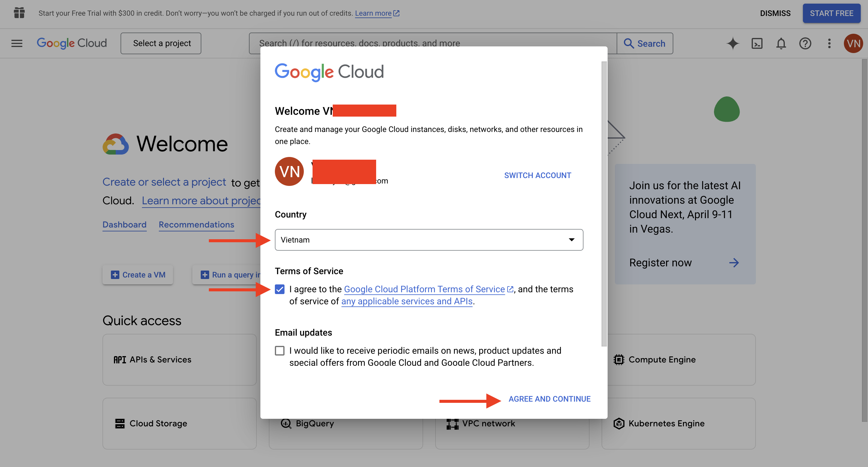Click the Create a VM button
The width and height of the screenshot is (868, 467).
click(x=138, y=274)
